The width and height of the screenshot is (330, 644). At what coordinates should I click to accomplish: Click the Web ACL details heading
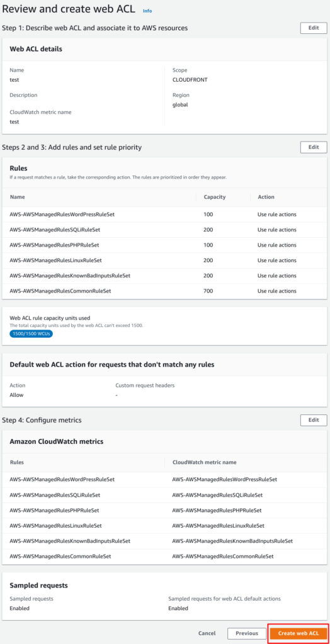[36, 49]
